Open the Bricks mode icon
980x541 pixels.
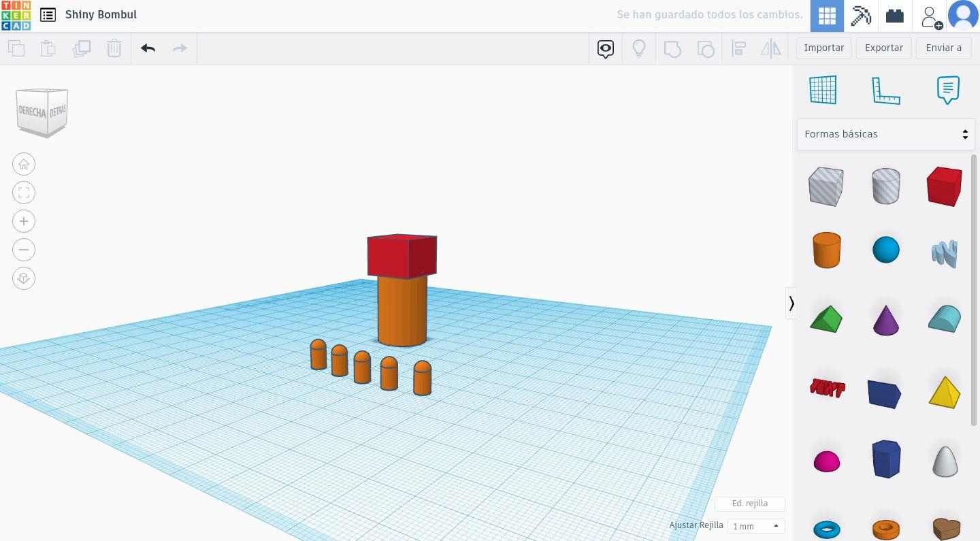[895, 16]
